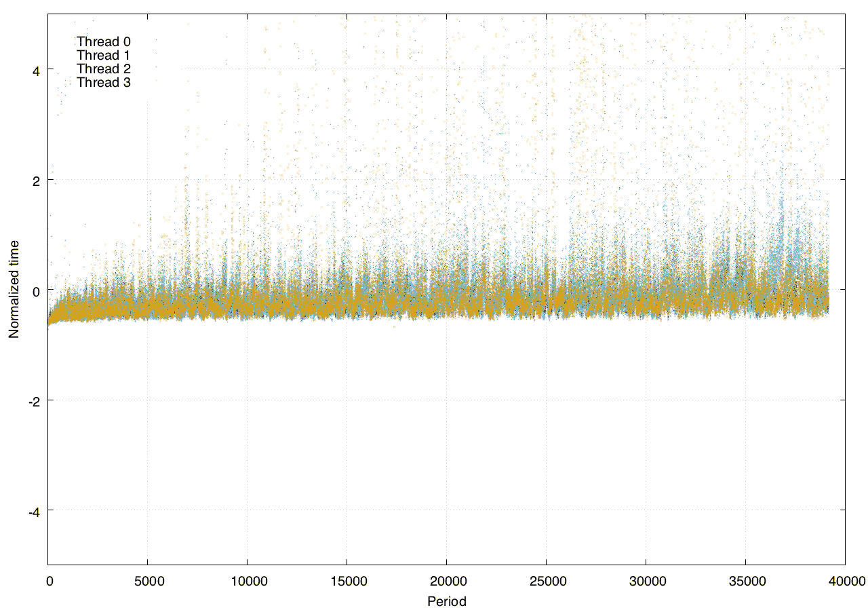Click the x-axis origin label 0
868x608 pixels.
(x=49, y=582)
